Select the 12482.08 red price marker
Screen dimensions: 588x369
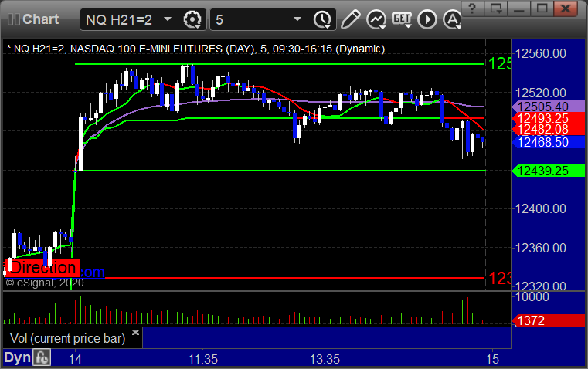click(x=549, y=130)
